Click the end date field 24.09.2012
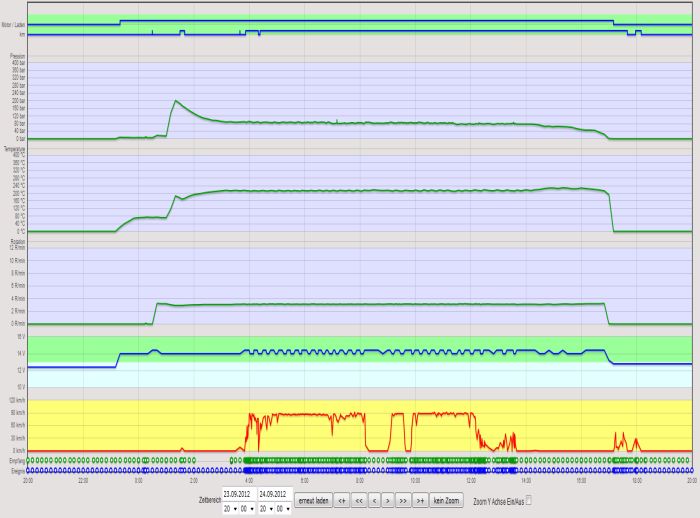The width and height of the screenshot is (700, 518). [x=274, y=494]
